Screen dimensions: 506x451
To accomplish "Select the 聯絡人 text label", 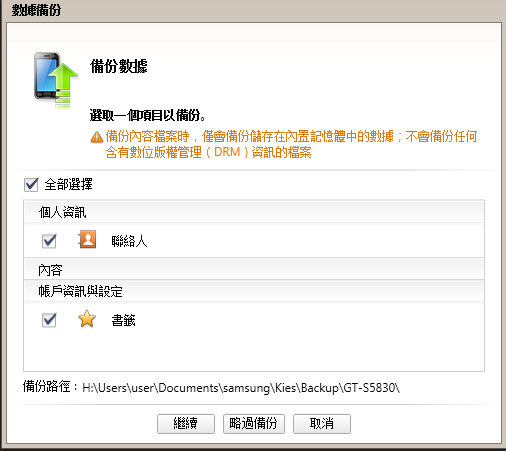I will coord(129,241).
